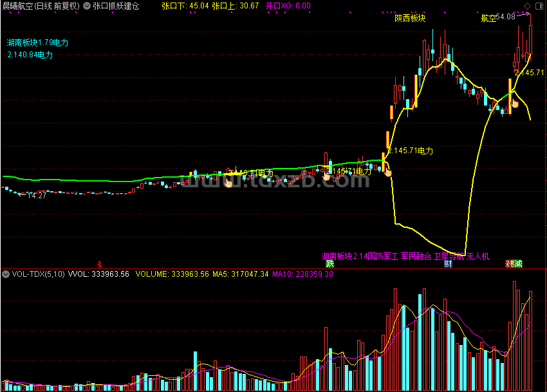Image resolution: width=547 pixels, height=392 pixels.
Task: Click the 张口上: 30.67 indicator value
Action: [x=236, y=6]
